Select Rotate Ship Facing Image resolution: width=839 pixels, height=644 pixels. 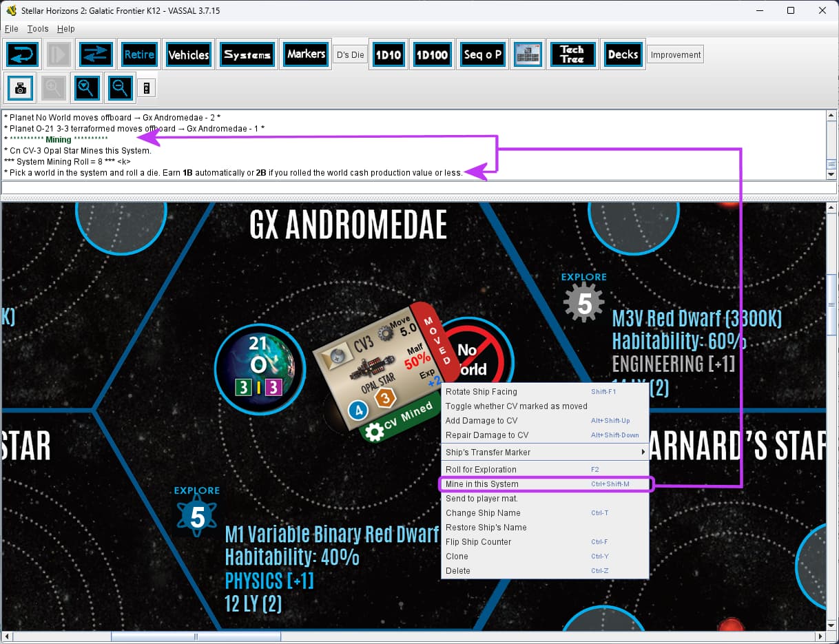pos(545,392)
